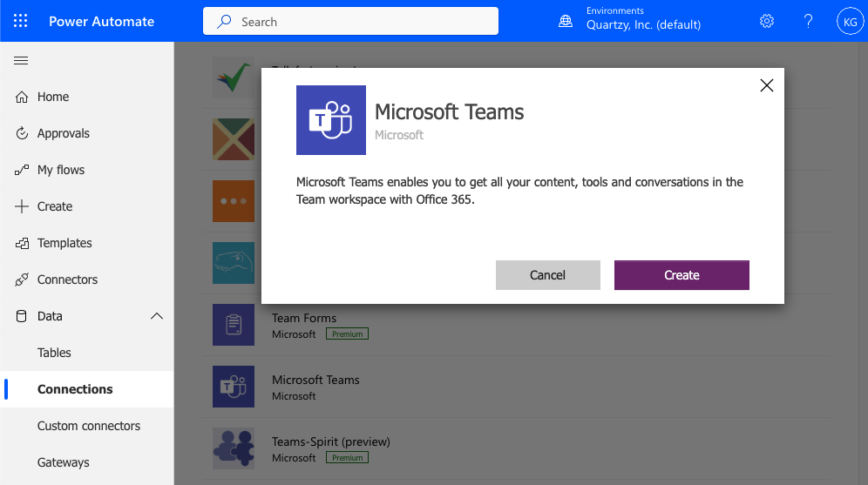Click the Templates icon
The image size is (868, 485).
22,243
